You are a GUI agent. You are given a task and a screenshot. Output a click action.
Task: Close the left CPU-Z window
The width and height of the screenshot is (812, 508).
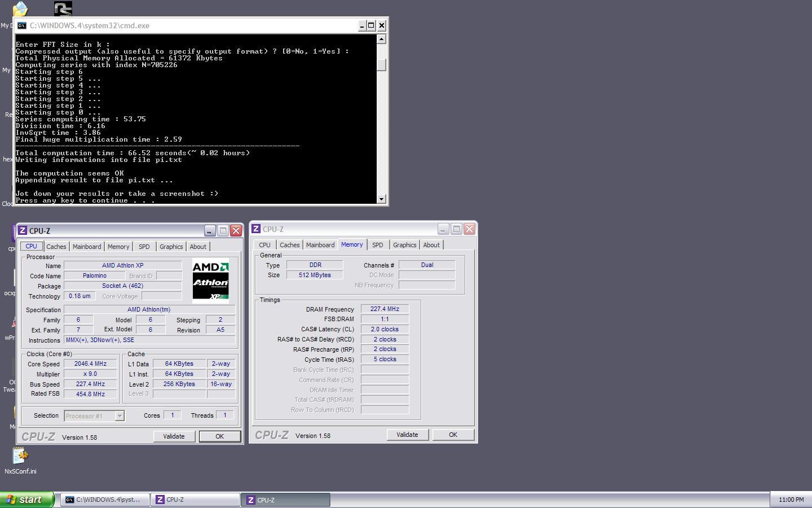(236, 230)
